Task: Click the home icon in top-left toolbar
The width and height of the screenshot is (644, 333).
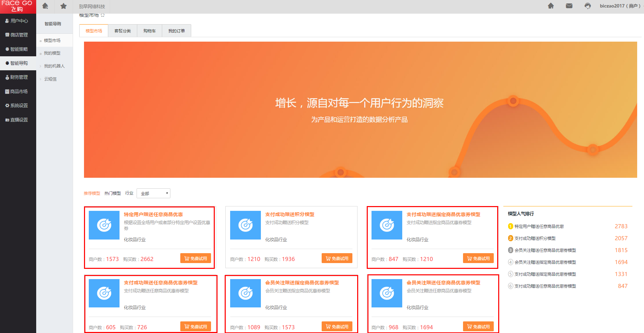Action: (45, 6)
